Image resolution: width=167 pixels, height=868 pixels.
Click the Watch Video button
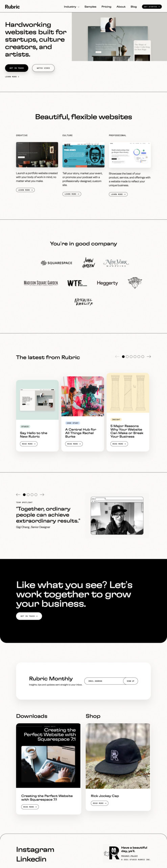tap(43, 68)
